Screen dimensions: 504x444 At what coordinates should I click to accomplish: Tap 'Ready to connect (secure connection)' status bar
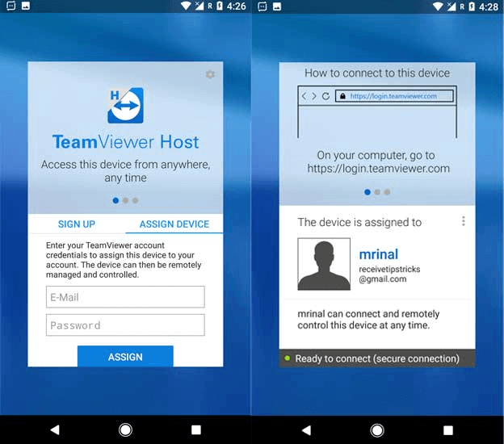[377, 358]
